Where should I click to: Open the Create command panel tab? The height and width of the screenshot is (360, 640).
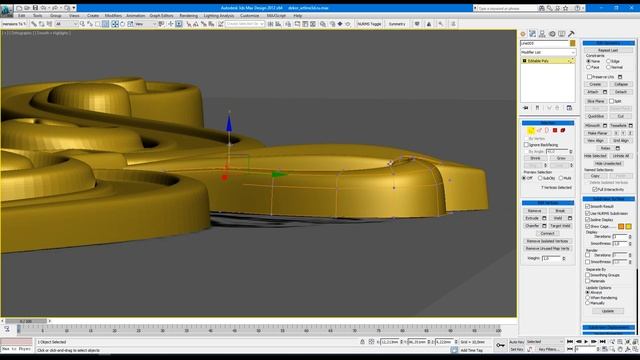point(523,34)
